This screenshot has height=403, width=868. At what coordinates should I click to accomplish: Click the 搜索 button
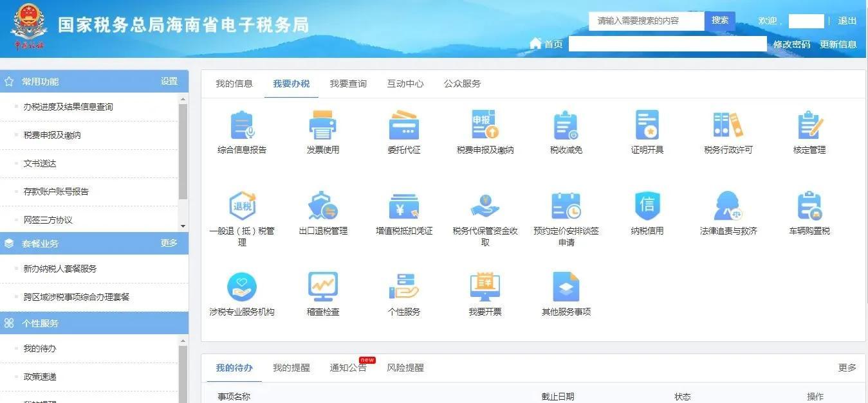point(720,21)
